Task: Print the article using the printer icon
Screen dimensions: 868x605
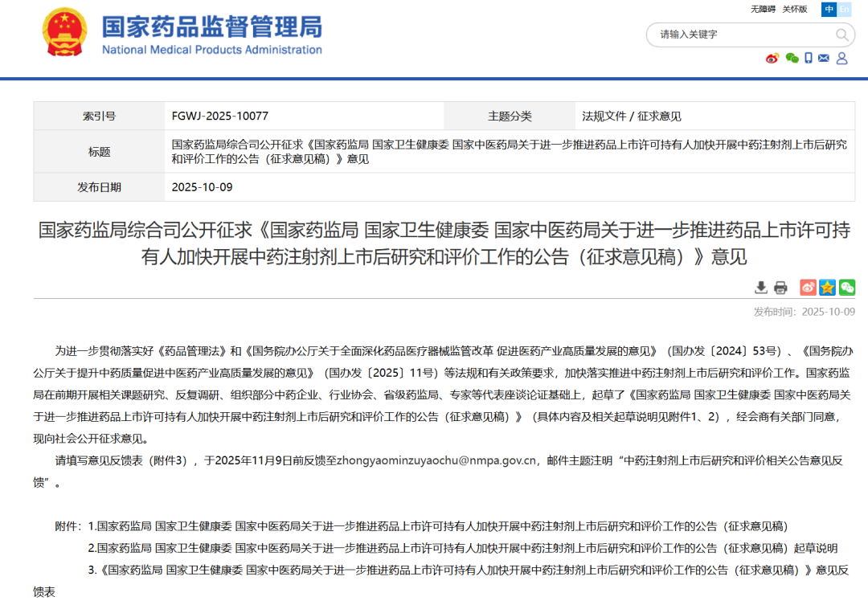Action: pyautogui.click(x=780, y=288)
